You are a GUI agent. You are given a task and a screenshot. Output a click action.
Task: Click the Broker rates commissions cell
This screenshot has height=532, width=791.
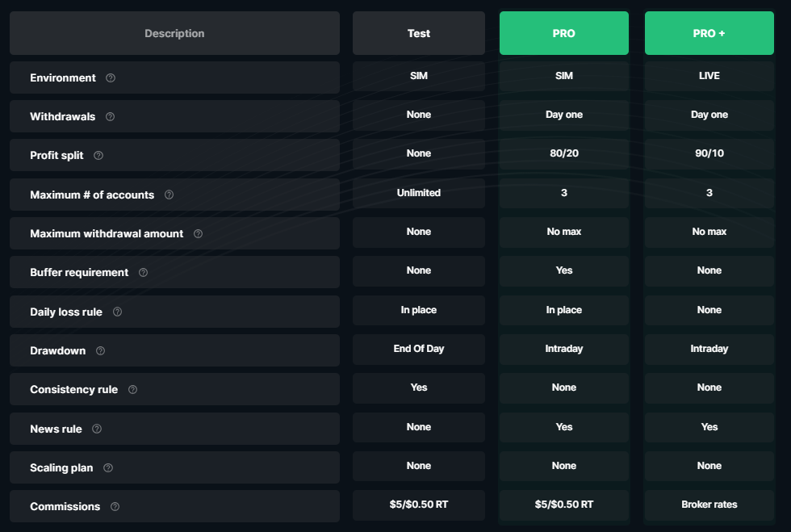[x=709, y=505]
